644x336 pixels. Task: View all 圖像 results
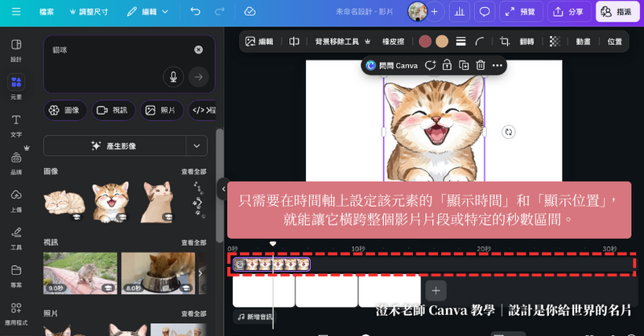tap(193, 171)
